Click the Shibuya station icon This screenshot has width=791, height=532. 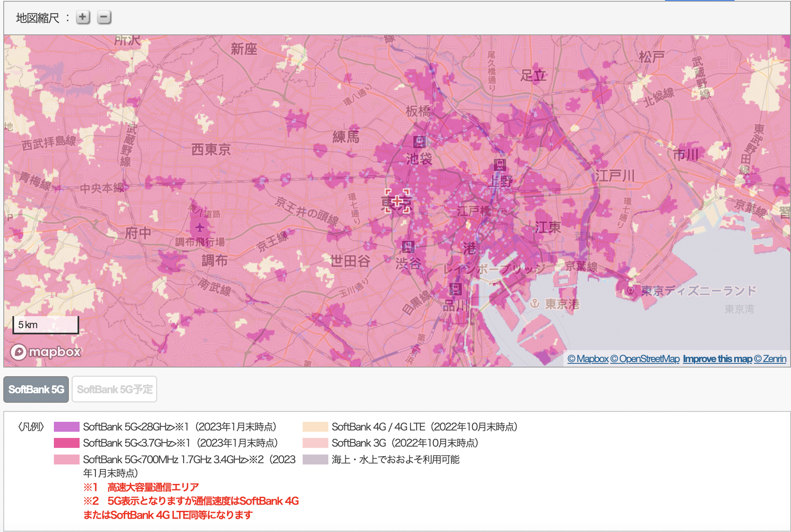[x=408, y=247]
